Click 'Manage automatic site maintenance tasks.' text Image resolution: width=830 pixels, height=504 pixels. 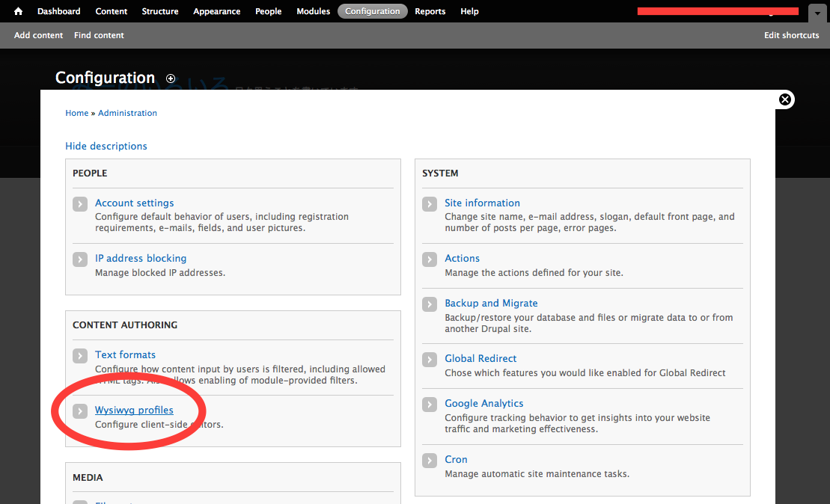(x=537, y=474)
